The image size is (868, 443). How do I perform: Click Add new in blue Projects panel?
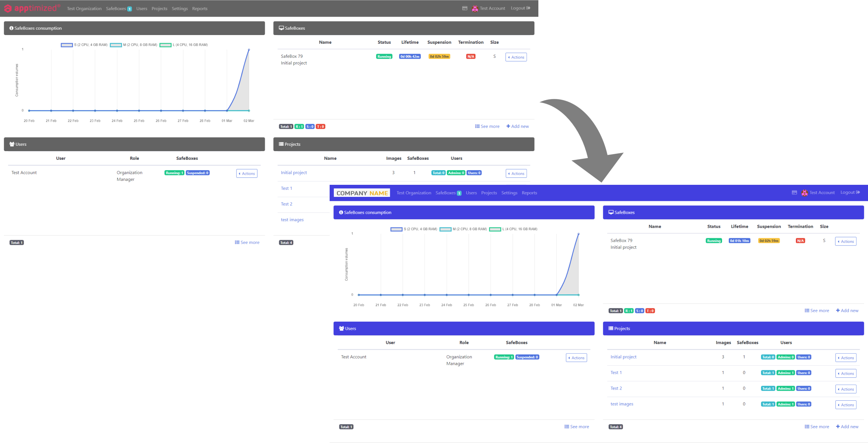point(847,427)
